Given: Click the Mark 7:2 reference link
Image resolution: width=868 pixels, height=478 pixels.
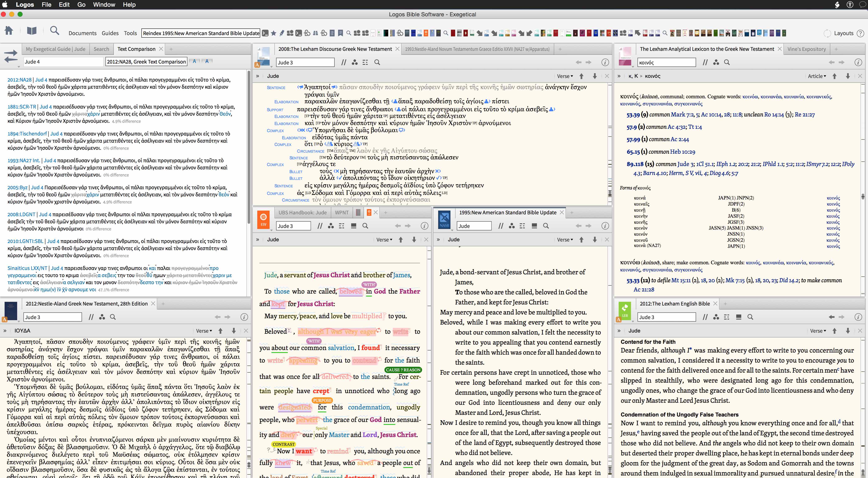Looking at the screenshot, I should 683,115.
